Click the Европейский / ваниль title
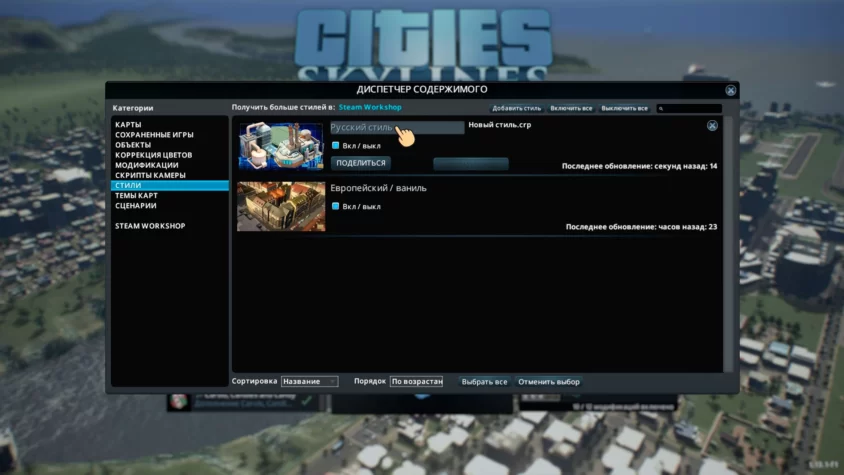This screenshot has width=844, height=475. [378, 188]
